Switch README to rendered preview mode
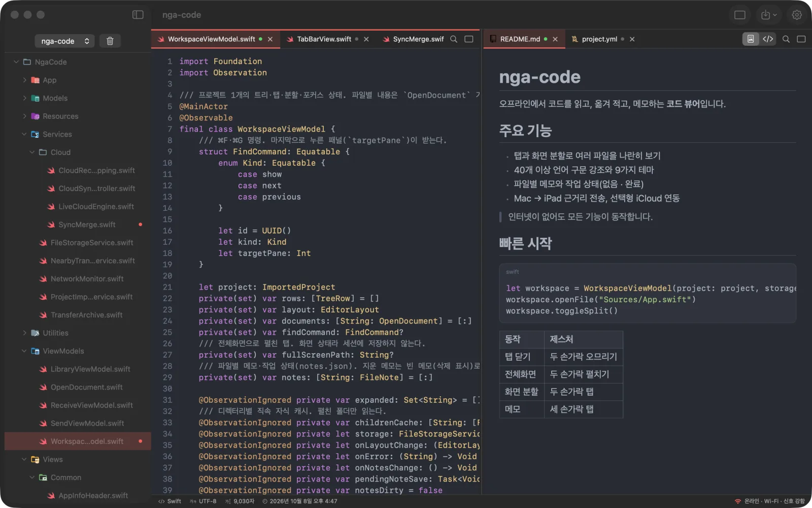This screenshot has width=812, height=508. [x=750, y=39]
